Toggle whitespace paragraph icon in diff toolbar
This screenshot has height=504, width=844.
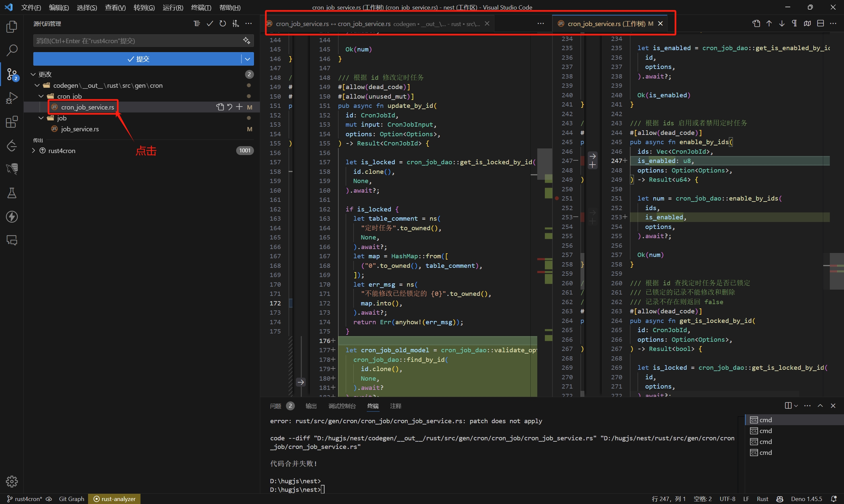[795, 23]
